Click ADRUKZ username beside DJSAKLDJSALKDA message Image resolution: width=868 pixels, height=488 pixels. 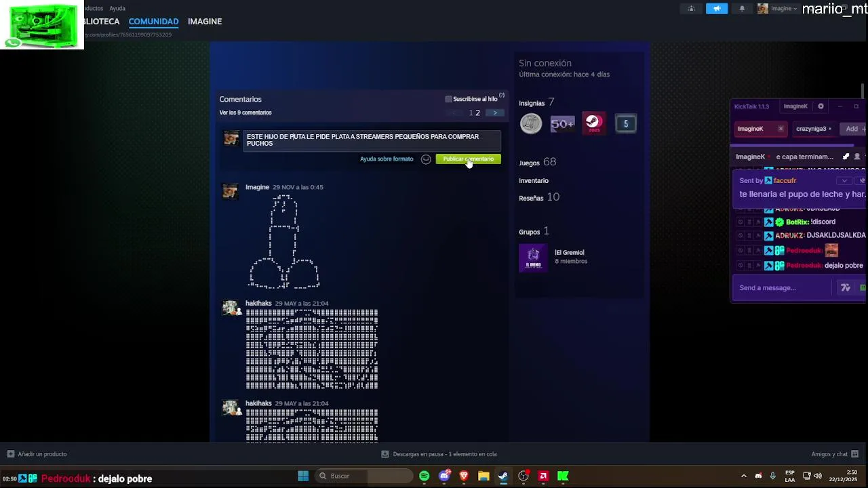pos(789,236)
